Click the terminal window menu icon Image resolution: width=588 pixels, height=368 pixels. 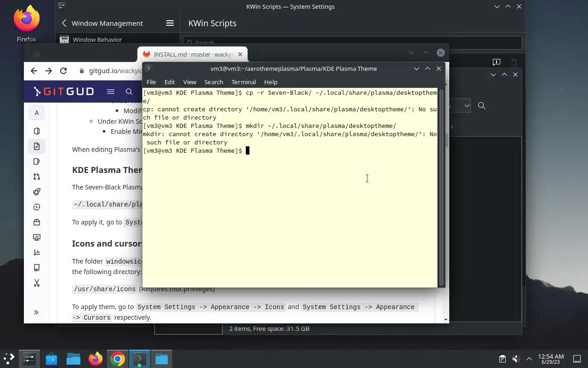[148, 69]
